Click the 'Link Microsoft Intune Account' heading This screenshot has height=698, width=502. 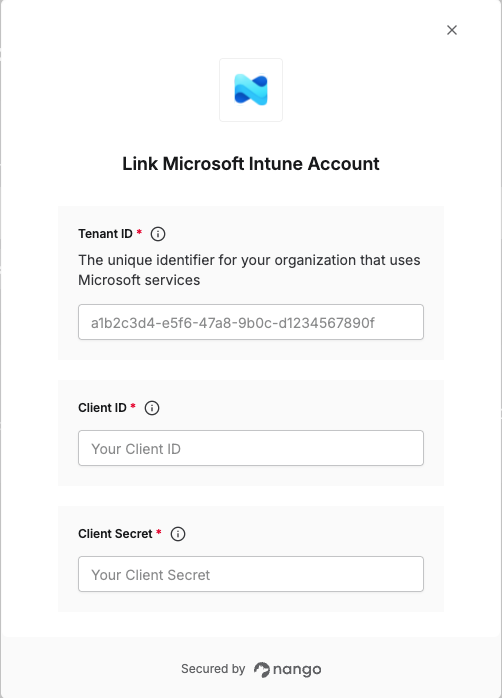pos(251,164)
